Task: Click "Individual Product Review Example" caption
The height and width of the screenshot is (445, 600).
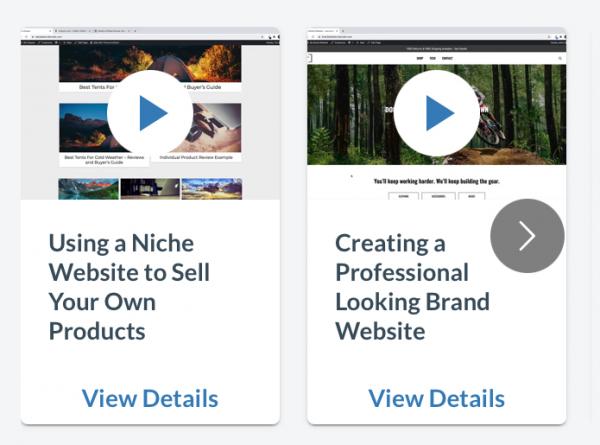Action: pyautogui.click(x=196, y=157)
